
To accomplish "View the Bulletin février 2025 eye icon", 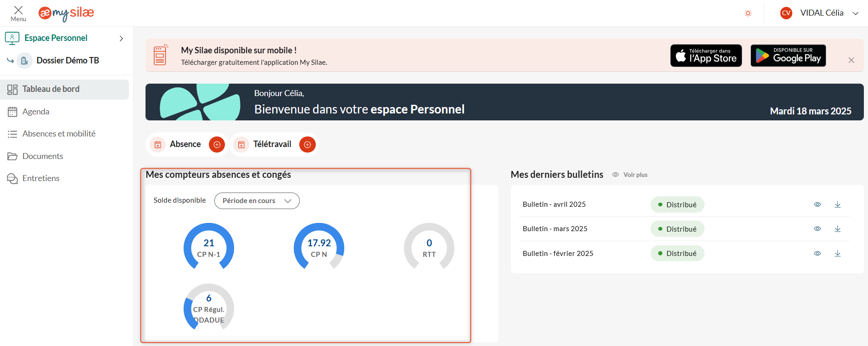I will pos(818,253).
